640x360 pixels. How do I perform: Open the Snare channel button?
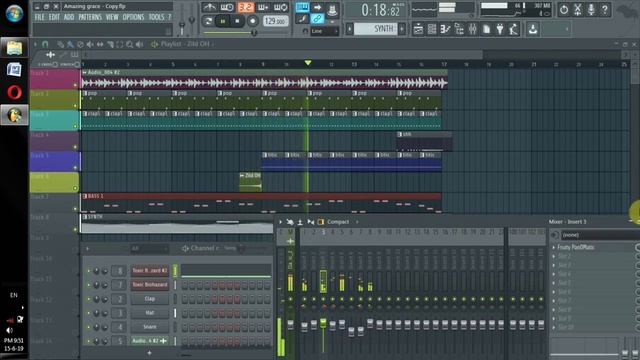pyautogui.click(x=150, y=327)
